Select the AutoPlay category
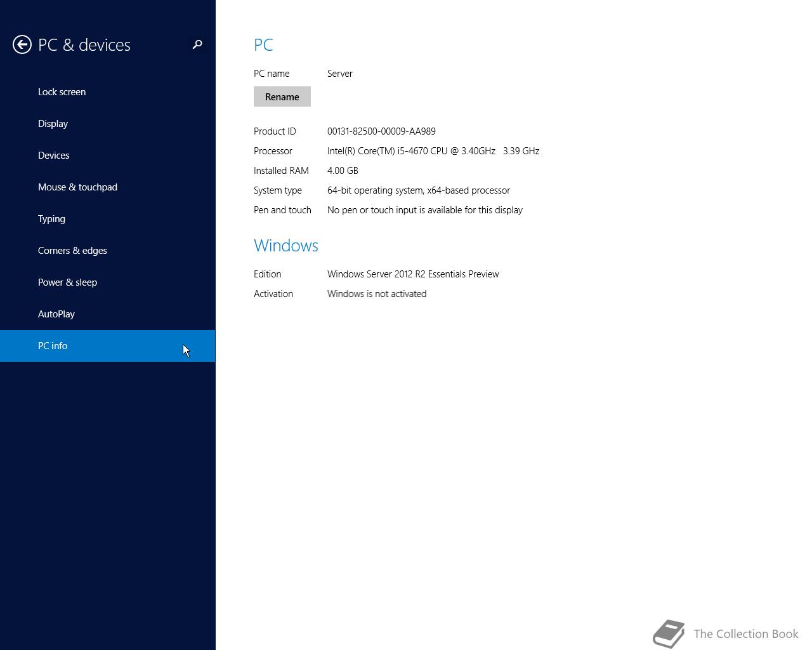Image resolution: width=812 pixels, height=650 pixels. pyautogui.click(x=108, y=314)
